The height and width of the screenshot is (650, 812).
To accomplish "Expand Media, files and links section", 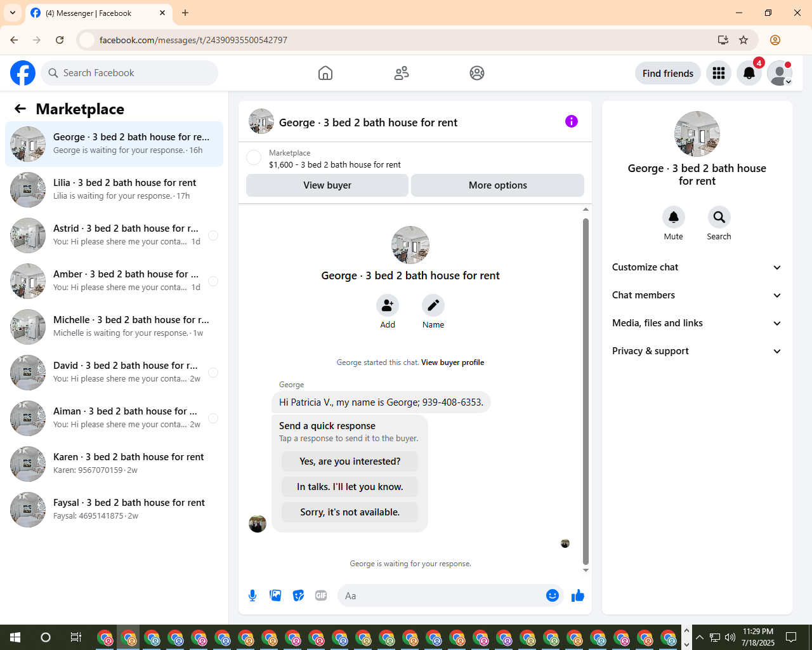I will [697, 323].
